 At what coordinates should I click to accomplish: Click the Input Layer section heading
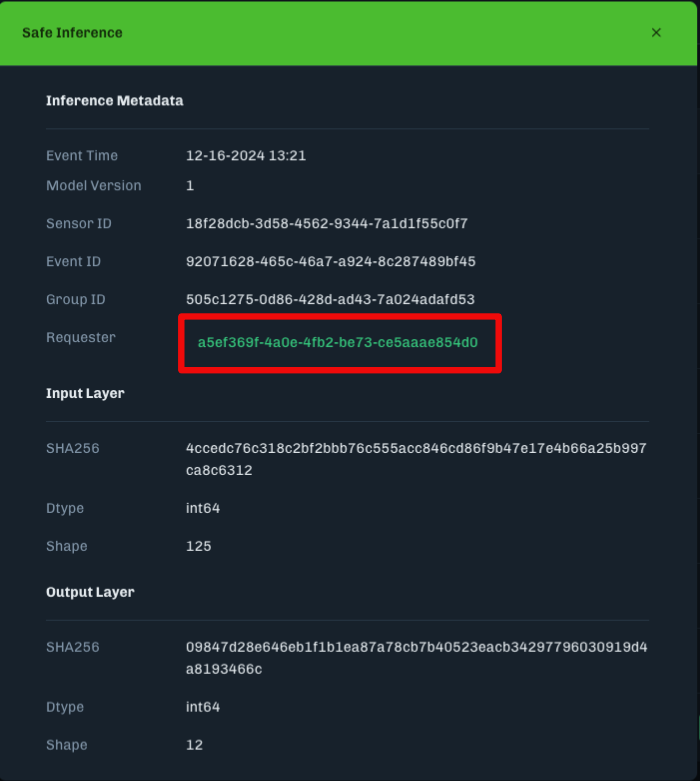pyautogui.click(x=85, y=394)
